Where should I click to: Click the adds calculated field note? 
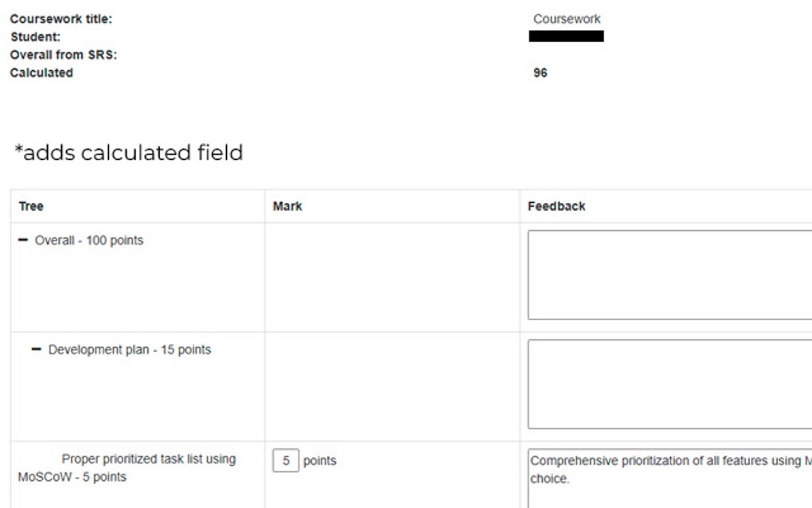click(x=129, y=153)
